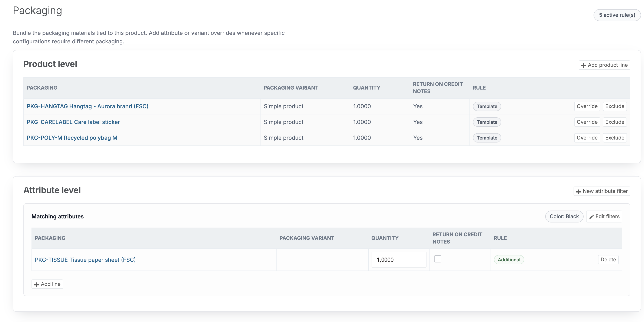The height and width of the screenshot is (322, 644).
Task: Click the New attribute filter button
Action: pyautogui.click(x=601, y=191)
